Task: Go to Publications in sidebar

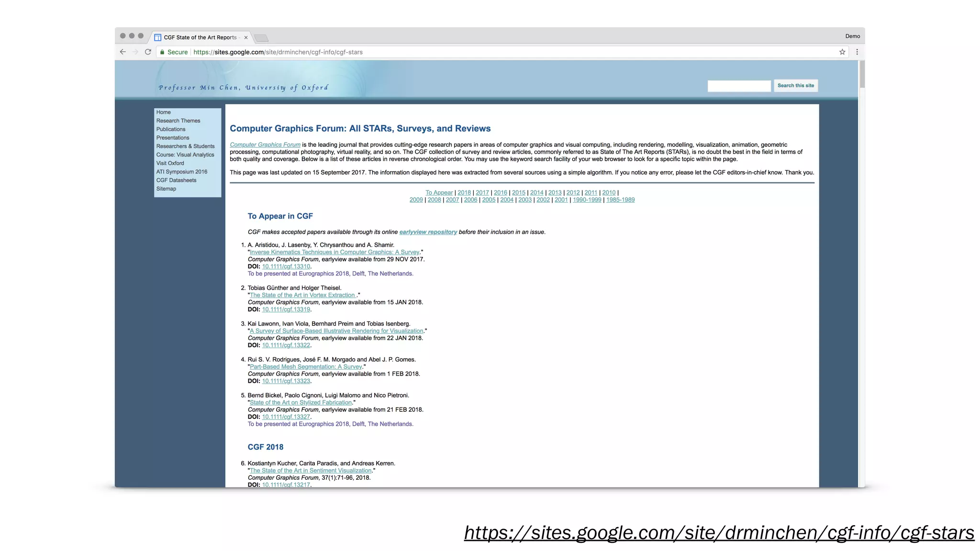Action: tap(170, 129)
